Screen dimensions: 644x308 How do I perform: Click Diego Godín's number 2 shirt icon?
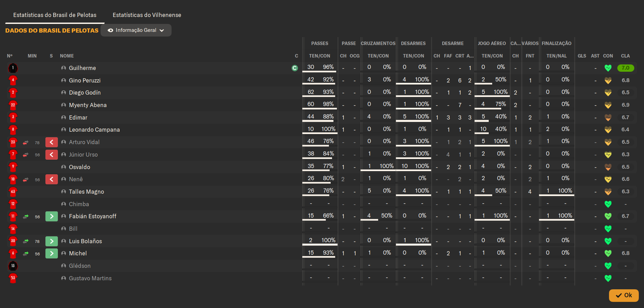pos(13,93)
